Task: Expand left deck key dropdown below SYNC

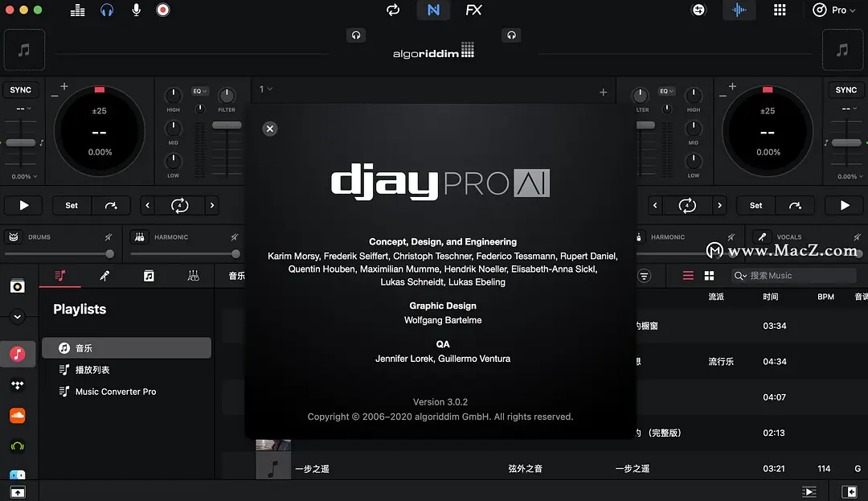Action: (23, 109)
